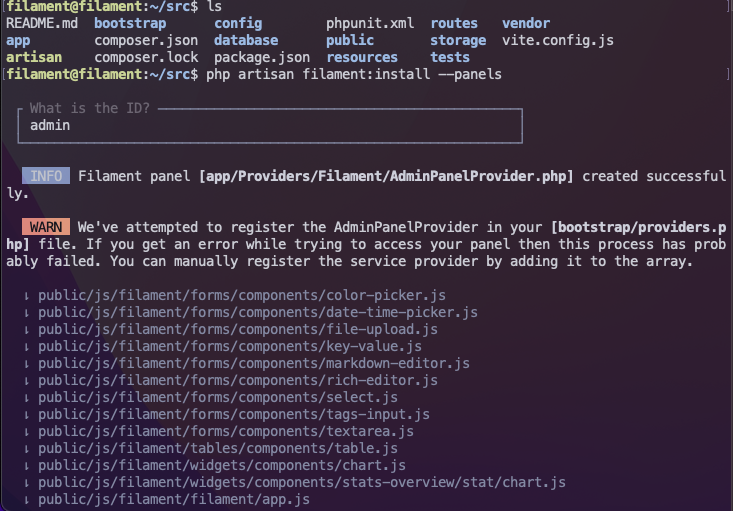Viewport: 733px width, 511px height.
Task: Select the vendor directory name
Action: [526, 23]
